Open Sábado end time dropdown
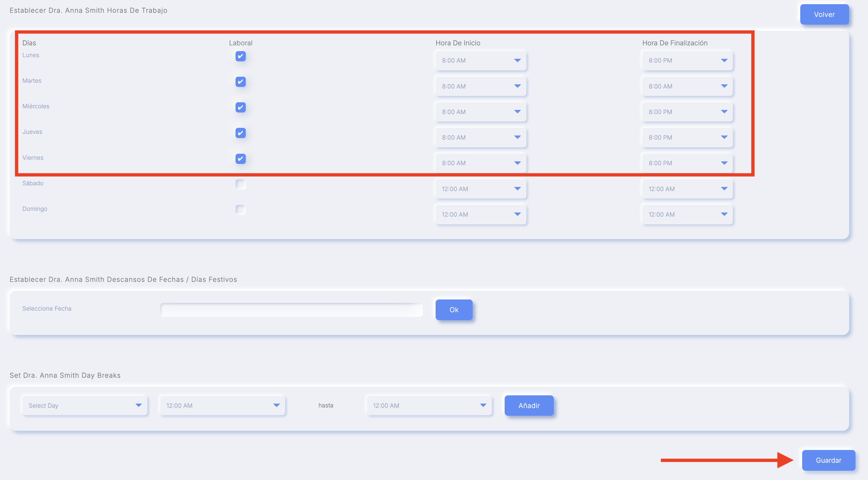The width and height of the screenshot is (868, 480). coord(687,189)
